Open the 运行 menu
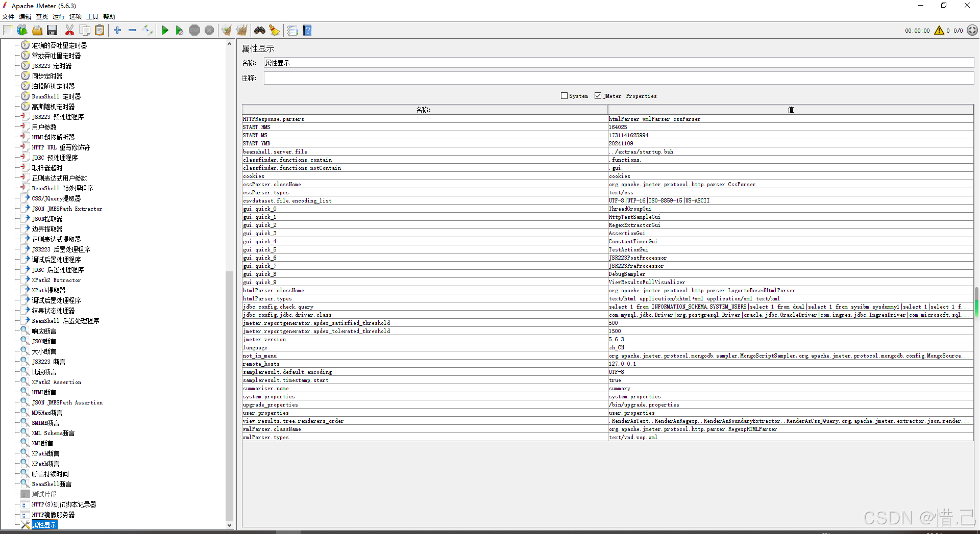Image resolution: width=980 pixels, height=534 pixels. [x=59, y=16]
